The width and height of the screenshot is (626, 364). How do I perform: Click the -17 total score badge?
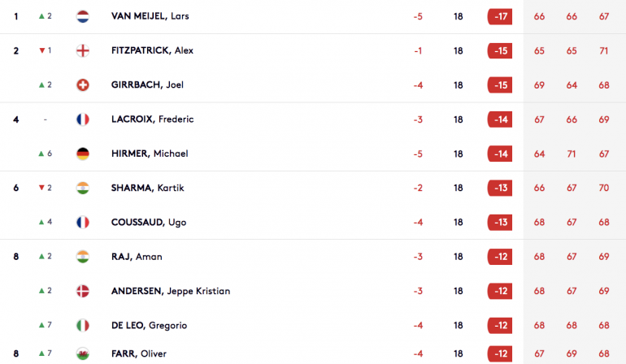pyautogui.click(x=500, y=16)
